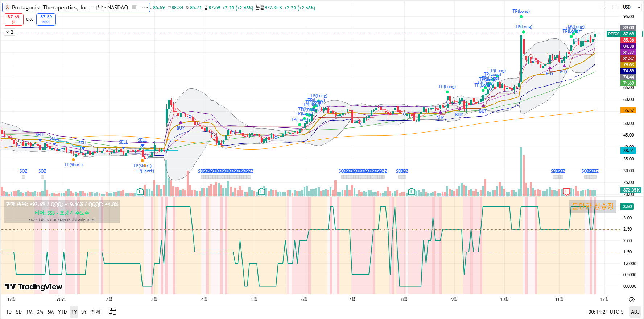Click the navy 74.89 price label
This screenshot has height=319, width=644.
point(628,71)
